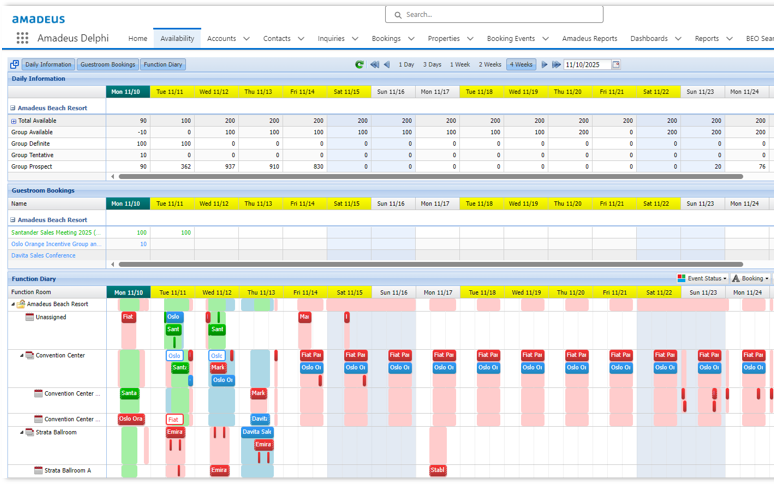Open Santander Sales Meeting 2025 booking
The width and height of the screenshot is (774, 484).
tap(56, 232)
